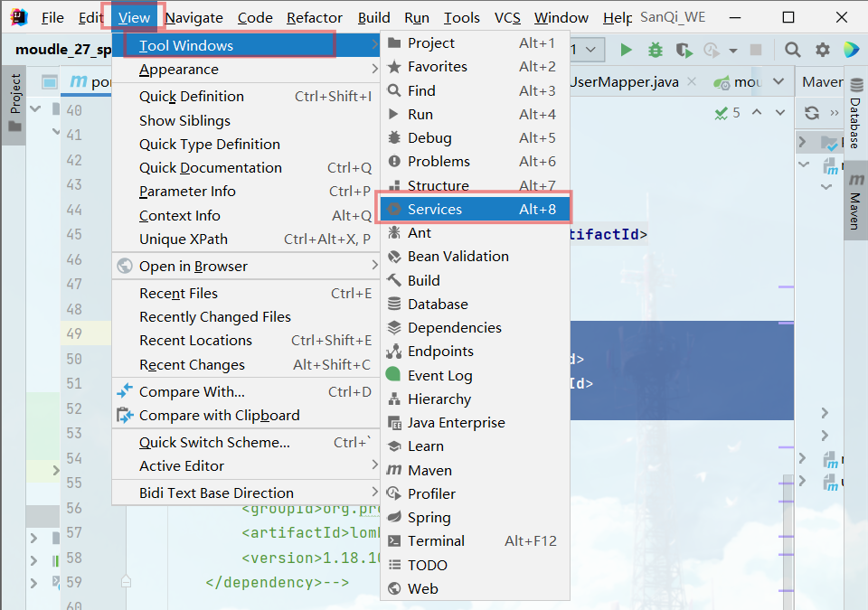Select Dependencies in Tool Windows submenu
The width and height of the screenshot is (868, 610).
(x=475, y=328)
